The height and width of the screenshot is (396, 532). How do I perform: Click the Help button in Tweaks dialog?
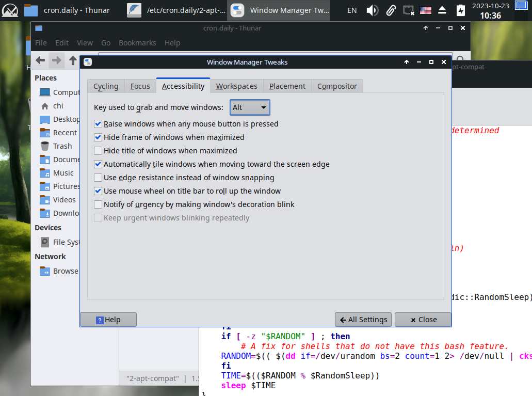coord(108,320)
